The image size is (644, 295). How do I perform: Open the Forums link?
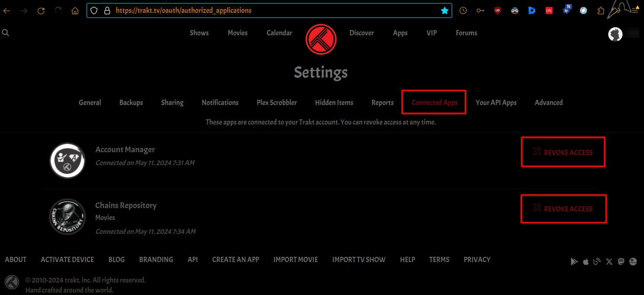click(x=466, y=33)
